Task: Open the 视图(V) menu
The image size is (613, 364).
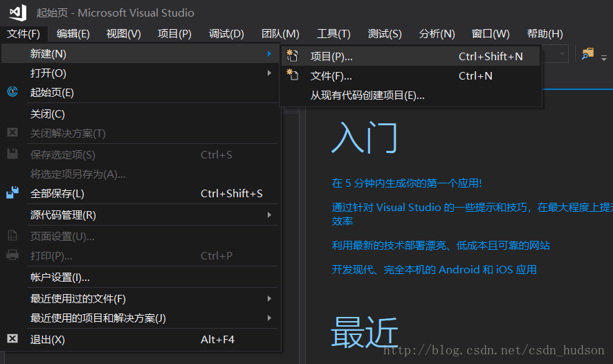Action: coord(124,34)
